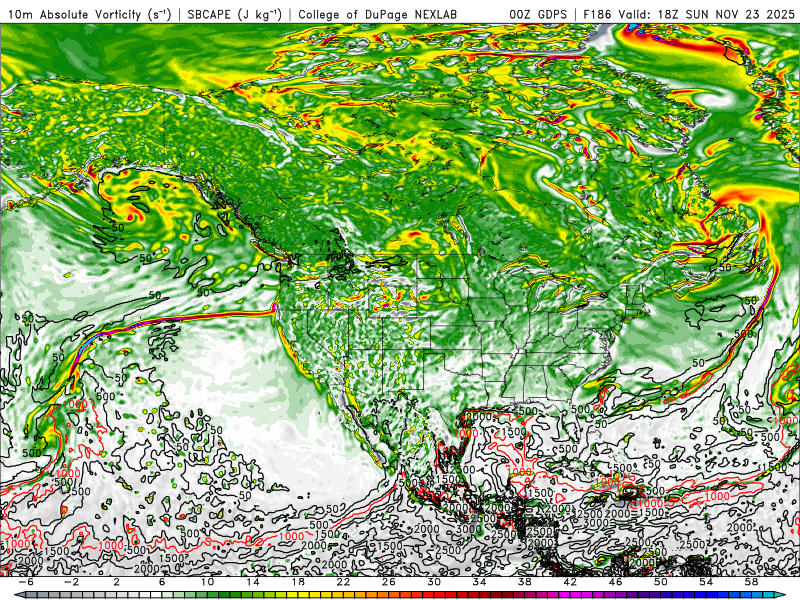This screenshot has width=800, height=600.
Task: Click the colorbar tick label '42'
Action: click(x=570, y=582)
